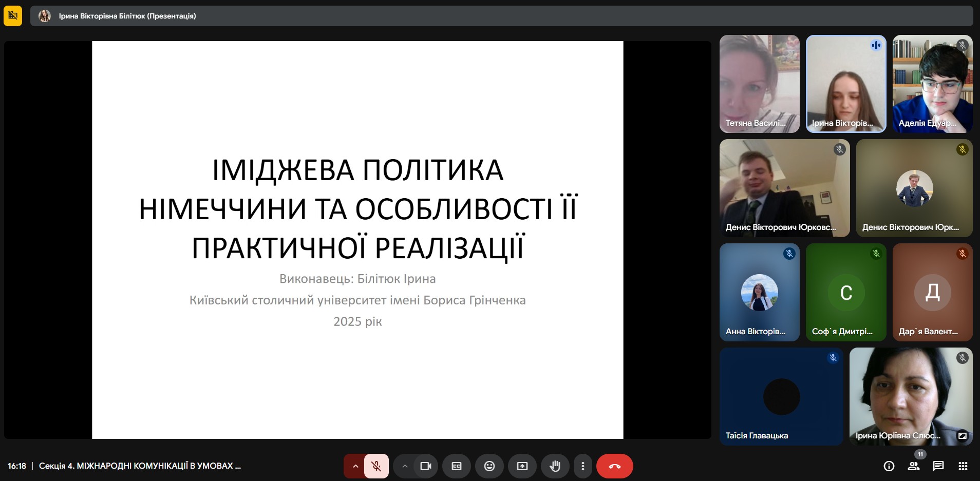Select the Соф'я Дмитрі... participant tile
980x481 pixels.
tap(846, 292)
